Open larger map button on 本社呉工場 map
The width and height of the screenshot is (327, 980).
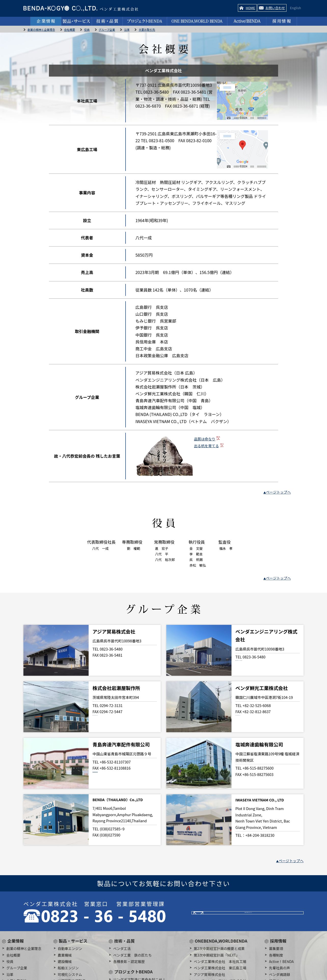[x=227, y=87]
